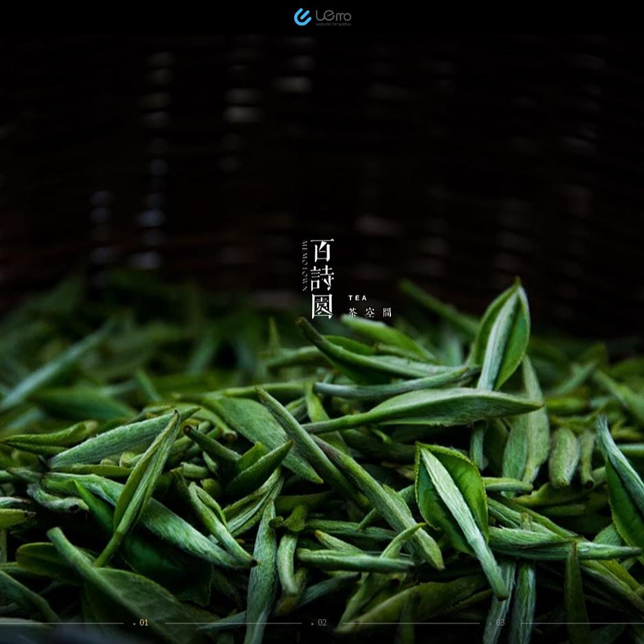Click the 園 character in the logo
The image size is (644, 644).
(322, 307)
